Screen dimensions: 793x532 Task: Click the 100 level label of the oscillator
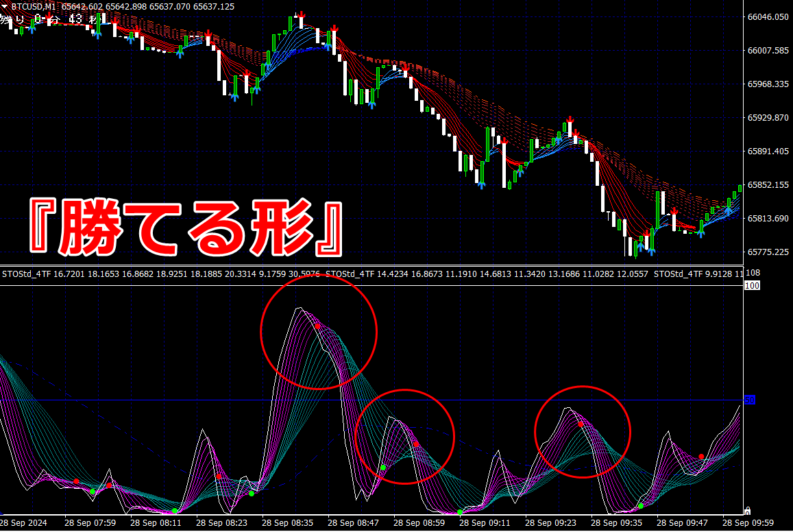coord(752,286)
